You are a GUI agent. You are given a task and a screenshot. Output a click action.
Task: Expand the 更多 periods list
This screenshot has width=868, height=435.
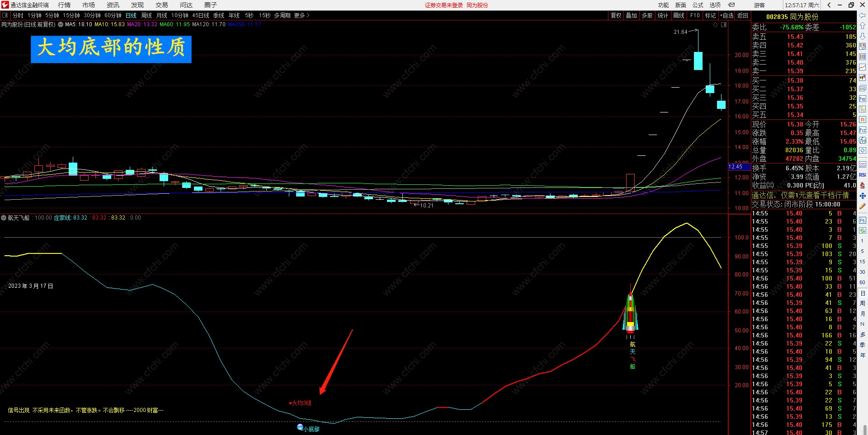click(x=302, y=15)
